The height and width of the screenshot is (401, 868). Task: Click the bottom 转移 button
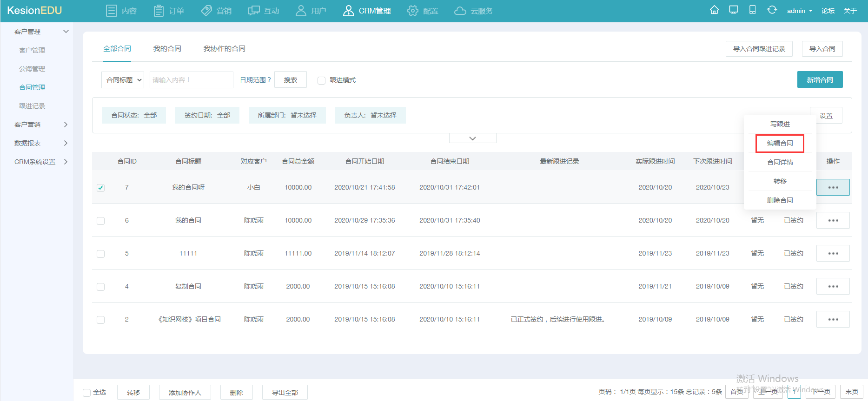133,393
